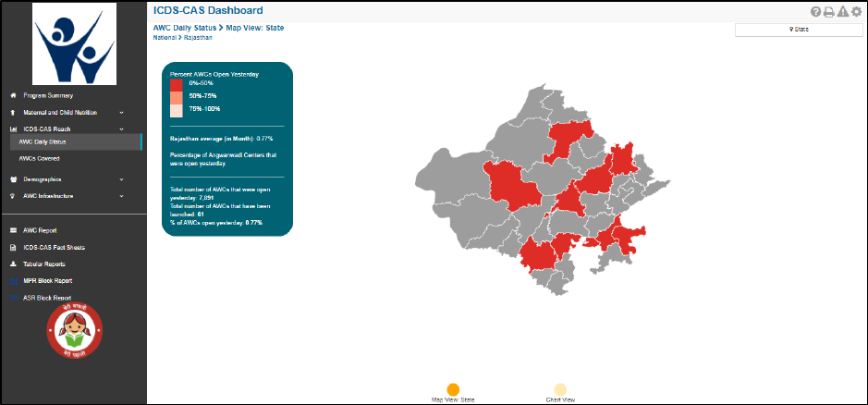
Task: Open the warning triangle issue icon
Action: 842,12
